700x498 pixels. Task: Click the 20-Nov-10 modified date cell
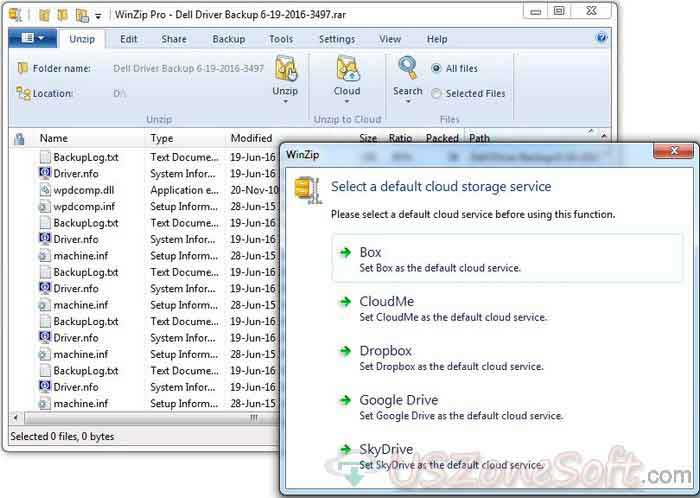click(254, 190)
